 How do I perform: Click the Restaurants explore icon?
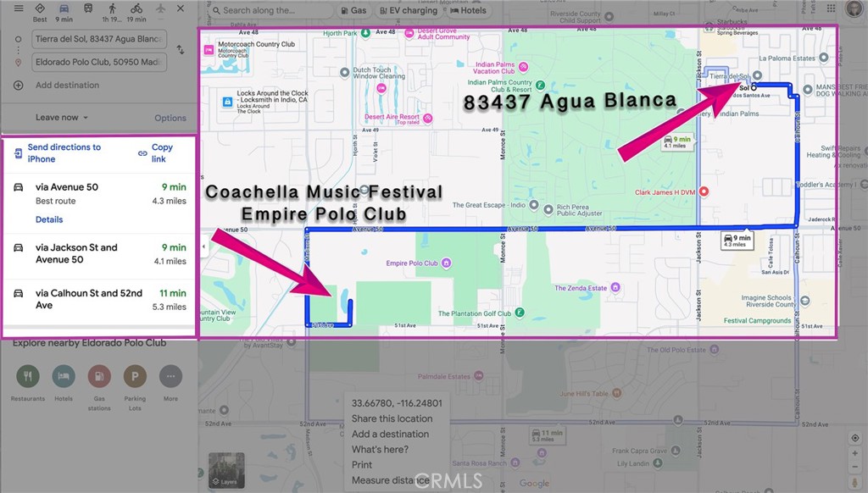click(28, 376)
